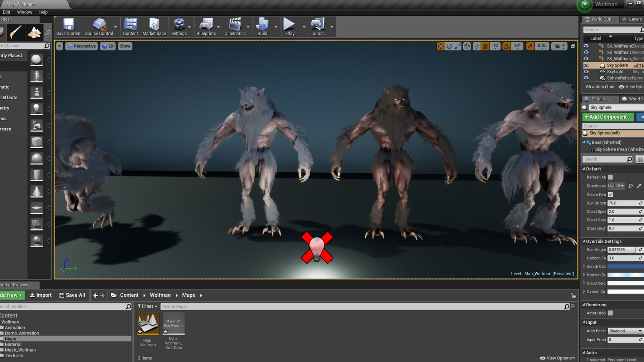Start Play in editor

[x=290, y=27]
